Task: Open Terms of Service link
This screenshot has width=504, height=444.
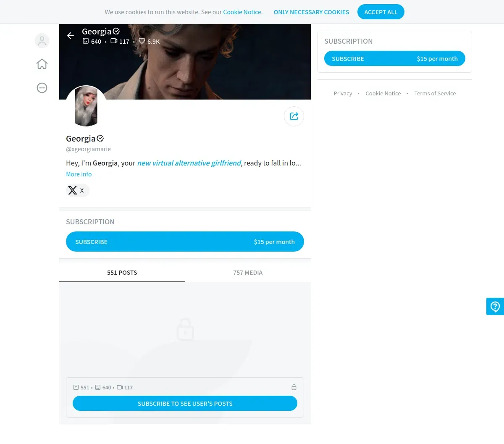Action: [435, 93]
